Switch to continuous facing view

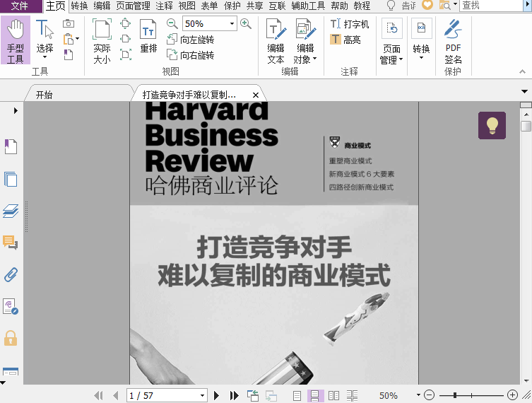pos(352,395)
